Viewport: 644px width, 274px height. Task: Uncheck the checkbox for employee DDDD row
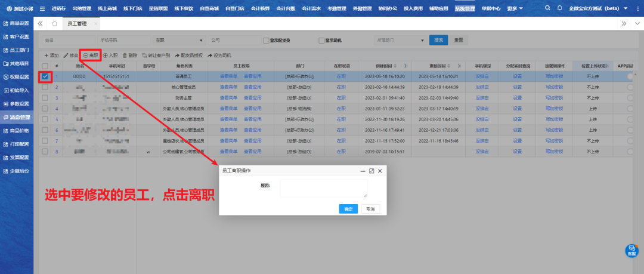45,76
